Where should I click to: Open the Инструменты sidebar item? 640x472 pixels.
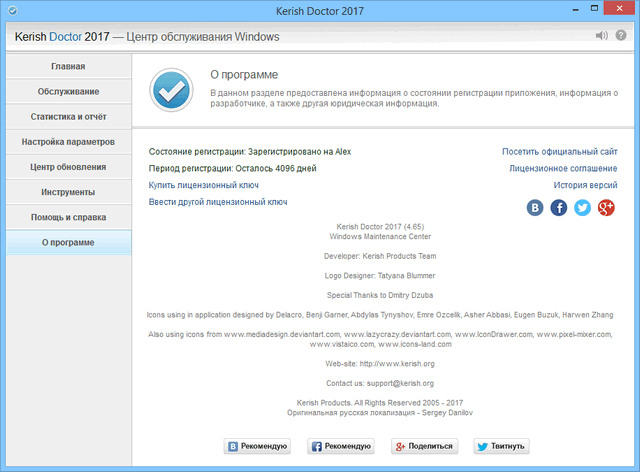67,192
